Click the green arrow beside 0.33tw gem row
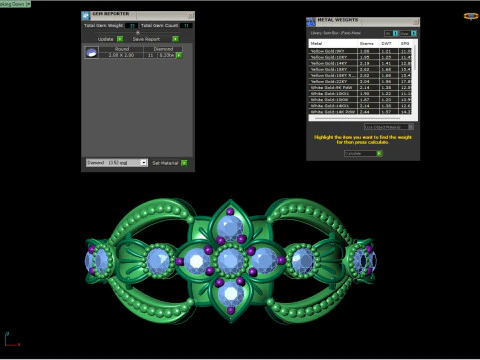This screenshot has height=360, width=480. click(x=179, y=55)
